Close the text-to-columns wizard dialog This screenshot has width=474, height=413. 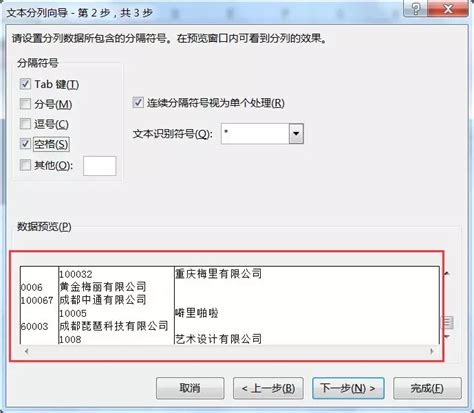[x=449, y=9]
